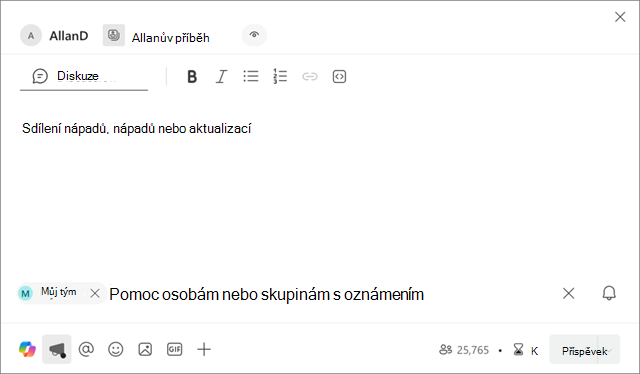Image resolution: width=640 pixels, height=374 pixels.
Task: Click the Allanův příběh storyline icon
Action: pyautogui.click(x=114, y=35)
